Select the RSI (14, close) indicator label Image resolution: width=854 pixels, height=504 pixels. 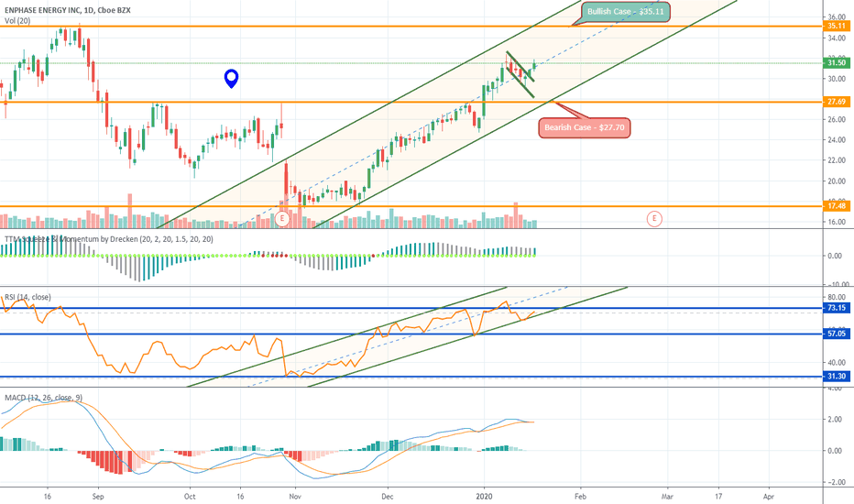(x=27, y=297)
